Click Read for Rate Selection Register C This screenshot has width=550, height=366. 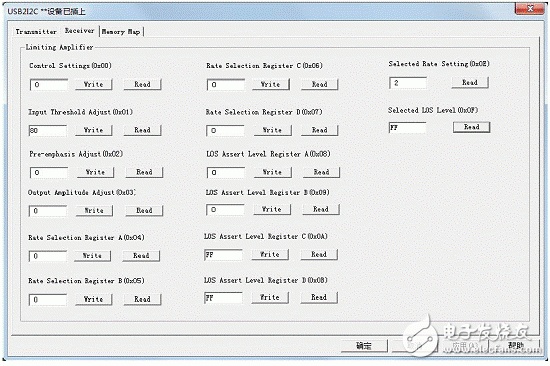[320, 85]
